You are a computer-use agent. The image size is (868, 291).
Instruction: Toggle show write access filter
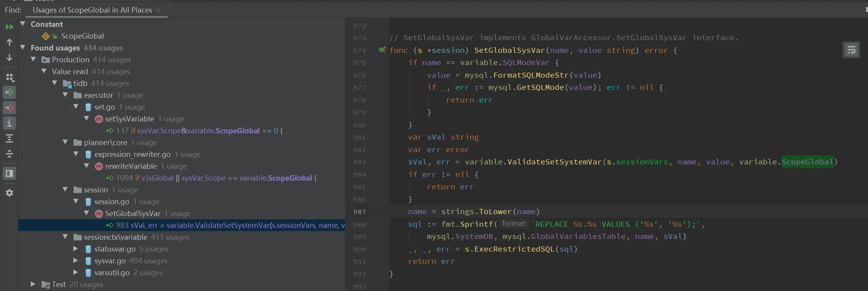[x=9, y=108]
